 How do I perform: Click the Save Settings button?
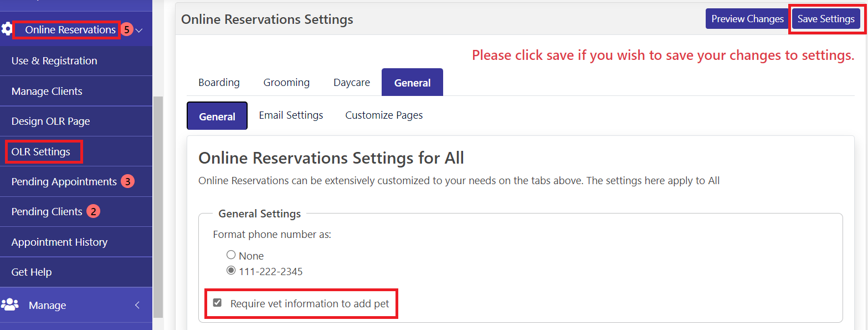pos(826,19)
